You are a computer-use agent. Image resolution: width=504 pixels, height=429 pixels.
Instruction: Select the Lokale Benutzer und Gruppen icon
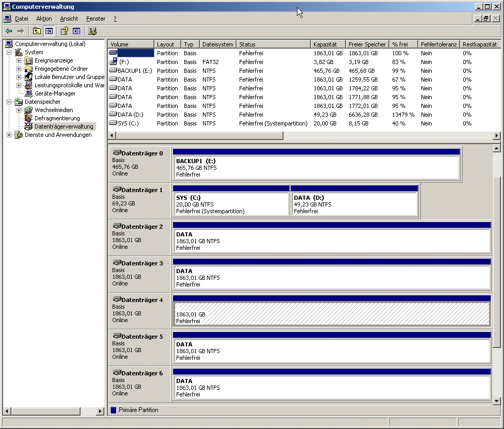[28, 77]
